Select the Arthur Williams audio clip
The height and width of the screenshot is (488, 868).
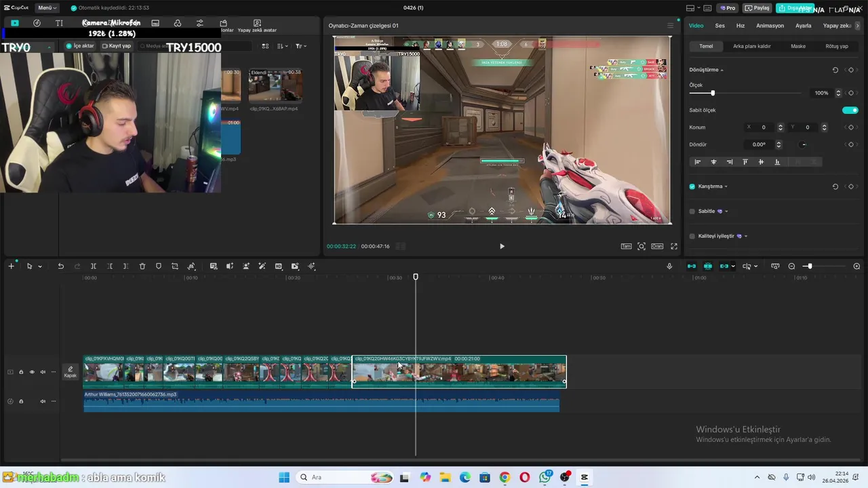click(x=321, y=401)
